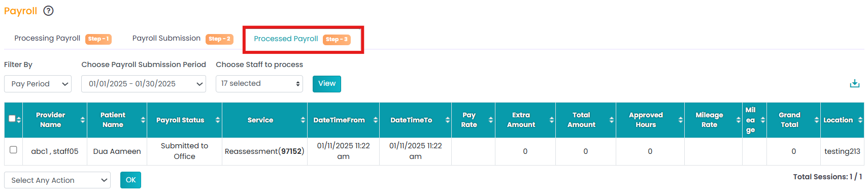Sort by Provider Name column arrows
Image resolution: width=868 pixels, height=194 pixels.
tap(82, 120)
